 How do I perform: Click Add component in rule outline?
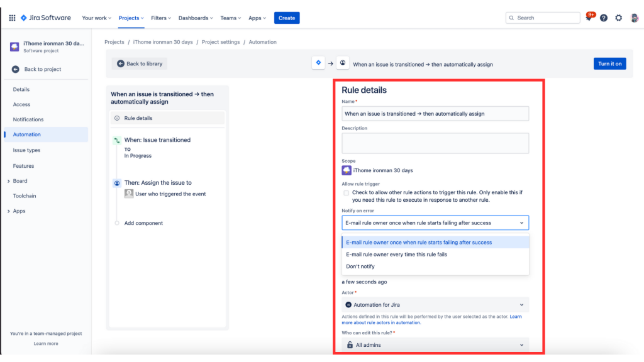pos(143,223)
